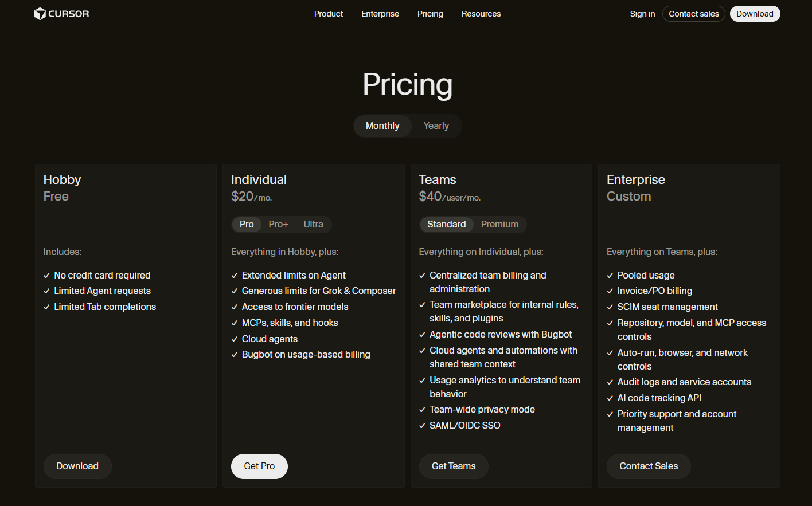Click Contact Sales for Enterprise
Viewport: 812px width, 506px height.
(x=649, y=466)
